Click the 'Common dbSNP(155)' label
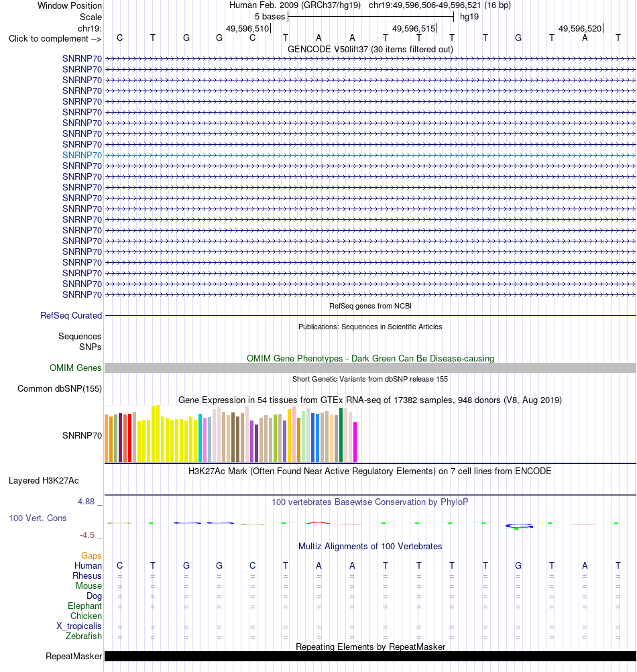Viewport: 637px width, 672px height. pos(60,389)
